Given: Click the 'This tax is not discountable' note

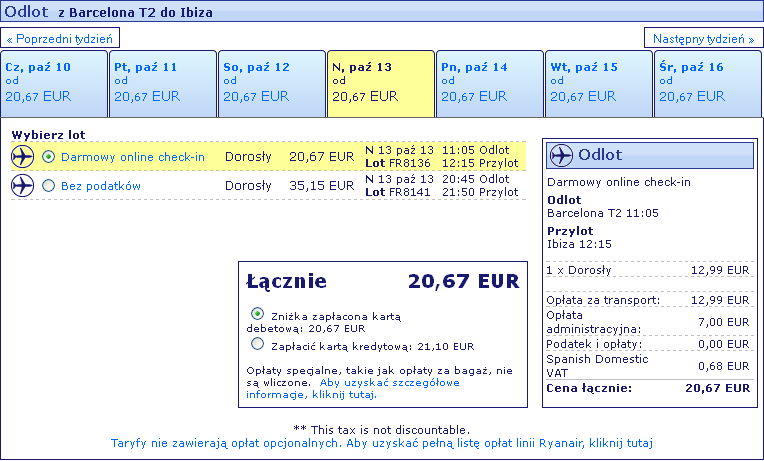Looking at the screenshot, I should tap(382, 430).
